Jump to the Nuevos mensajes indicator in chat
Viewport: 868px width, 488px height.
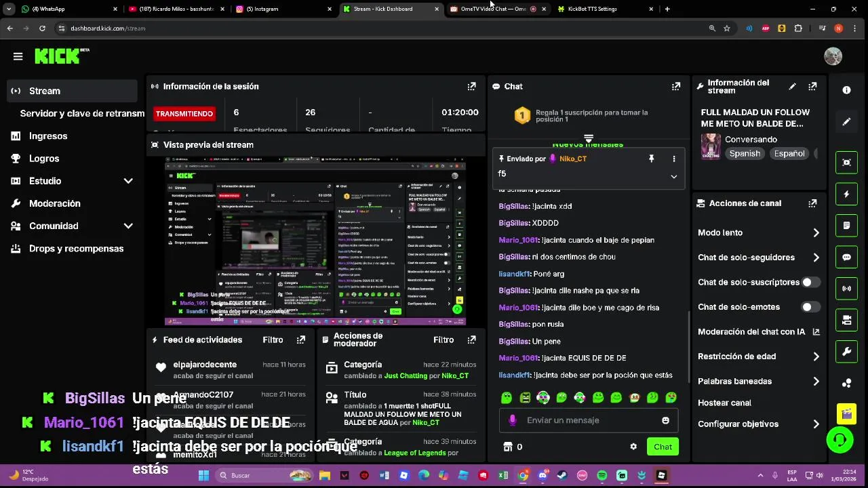588,143
